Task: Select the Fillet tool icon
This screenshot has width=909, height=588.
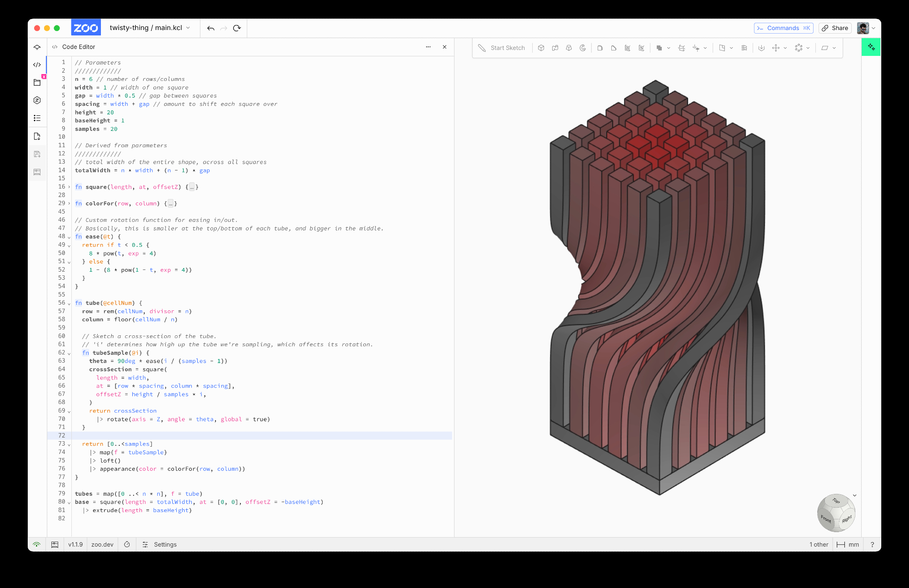Action: point(600,48)
